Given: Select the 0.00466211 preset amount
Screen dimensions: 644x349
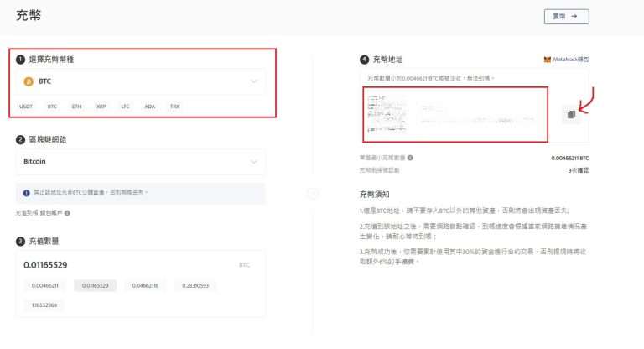Looking at the screenshot, I should click(x=44, y=285).
